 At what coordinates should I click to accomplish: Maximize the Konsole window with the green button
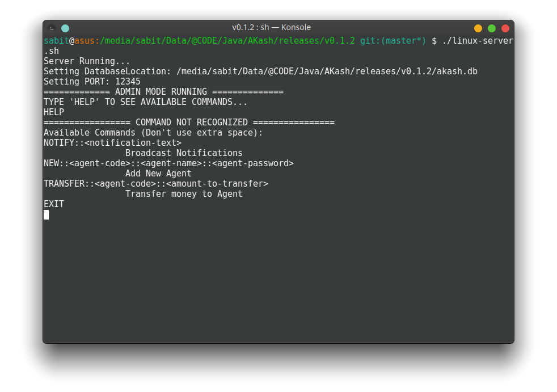click(x=492, y=28)
